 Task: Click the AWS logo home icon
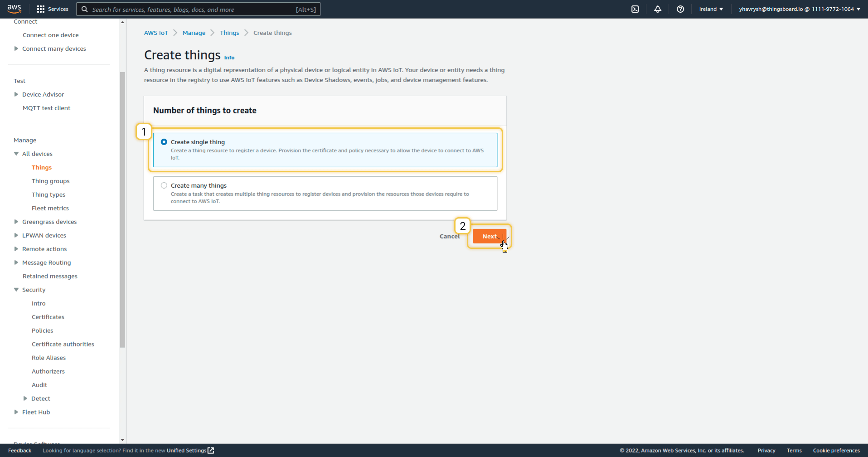[x=15, y=9]
